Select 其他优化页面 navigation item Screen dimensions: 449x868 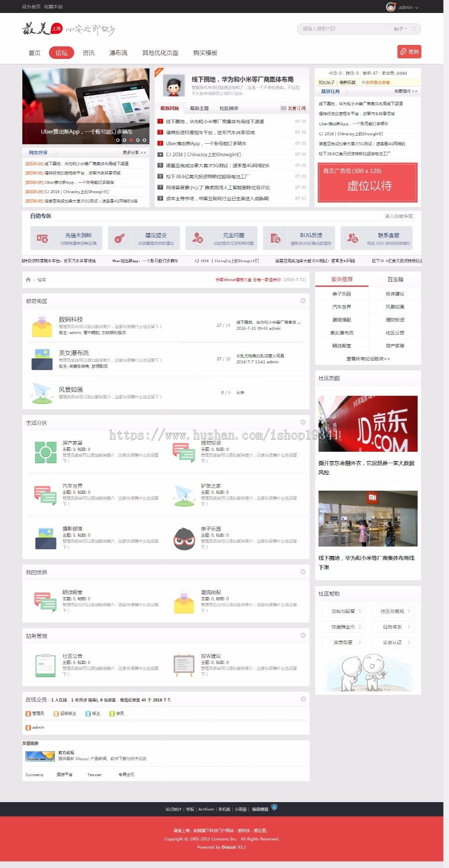(160, 53)
